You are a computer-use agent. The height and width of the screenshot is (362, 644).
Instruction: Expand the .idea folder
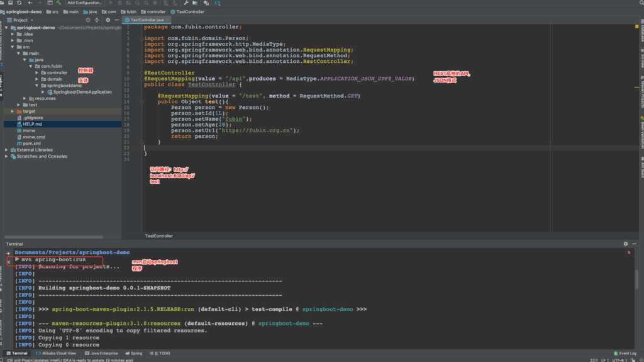coord(13,34)
